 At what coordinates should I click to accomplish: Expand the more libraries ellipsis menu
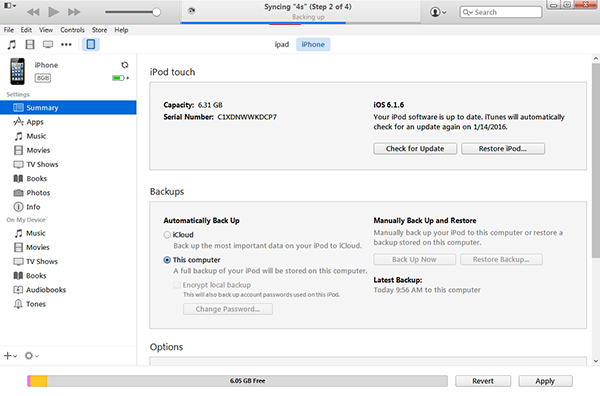tap(66, 45)
